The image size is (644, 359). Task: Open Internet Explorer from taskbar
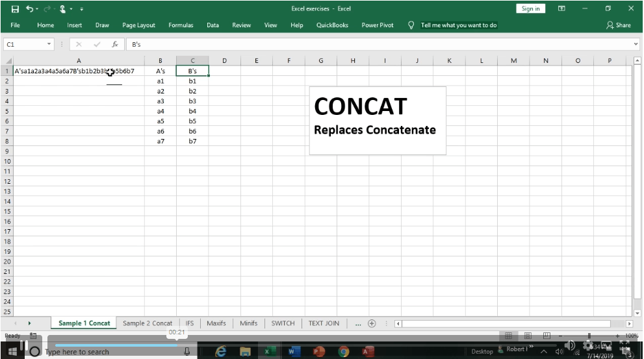[x=220, y=351]
